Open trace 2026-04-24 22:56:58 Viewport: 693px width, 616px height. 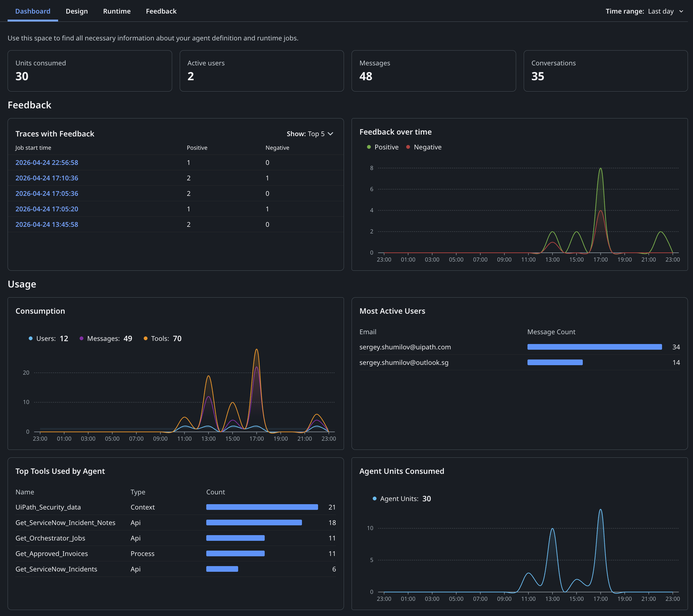click(x=47, y=162)
